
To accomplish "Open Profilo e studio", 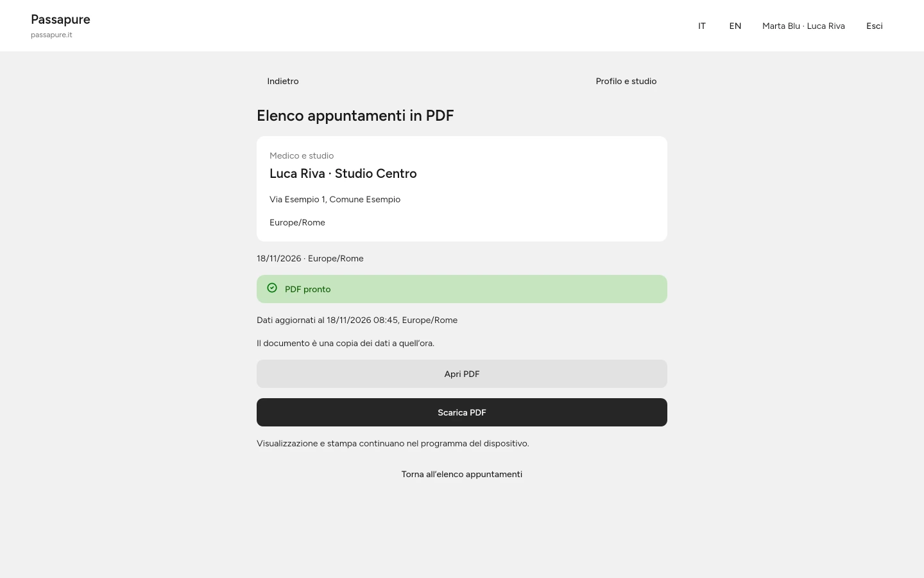I will (626, 81).
